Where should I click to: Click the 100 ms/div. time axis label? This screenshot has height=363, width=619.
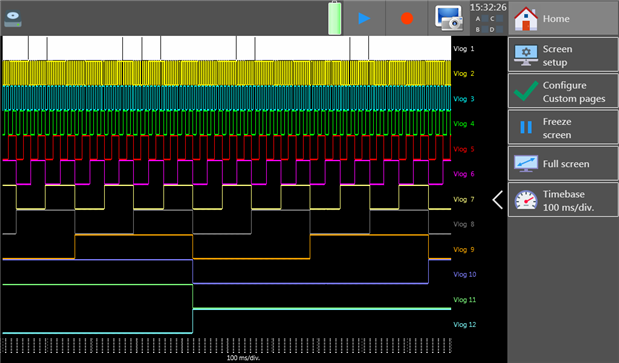[x=243, y=358]
